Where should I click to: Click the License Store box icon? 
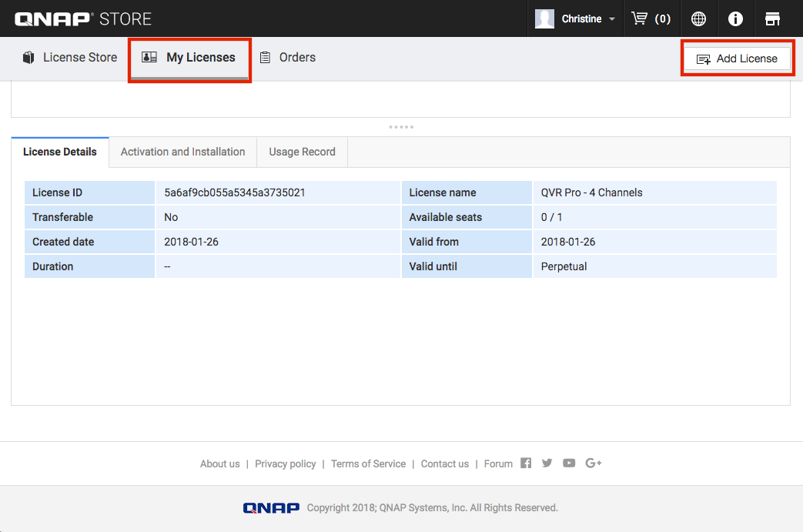28,57
